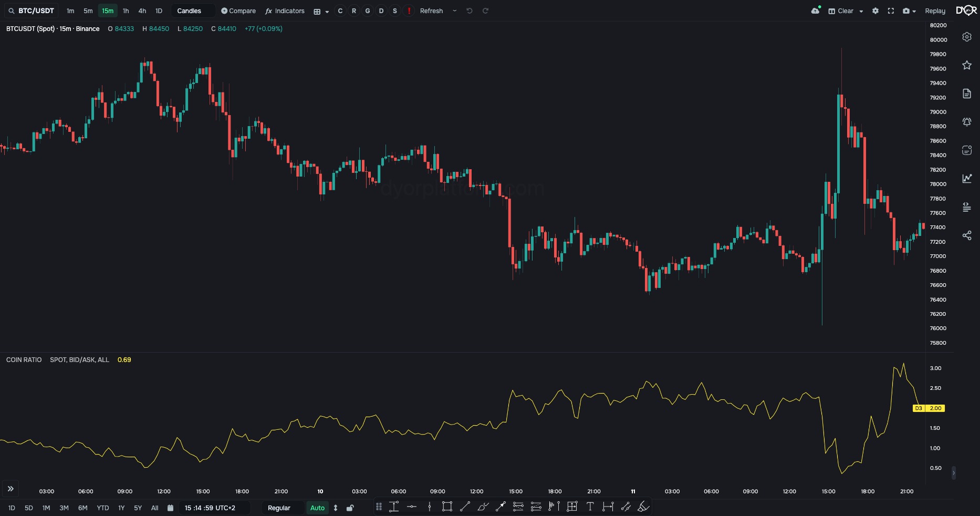Image resolution: width=980 pixels, height=516 pixels.
Task: Select the date and price range tool
Action: point(572,507)
